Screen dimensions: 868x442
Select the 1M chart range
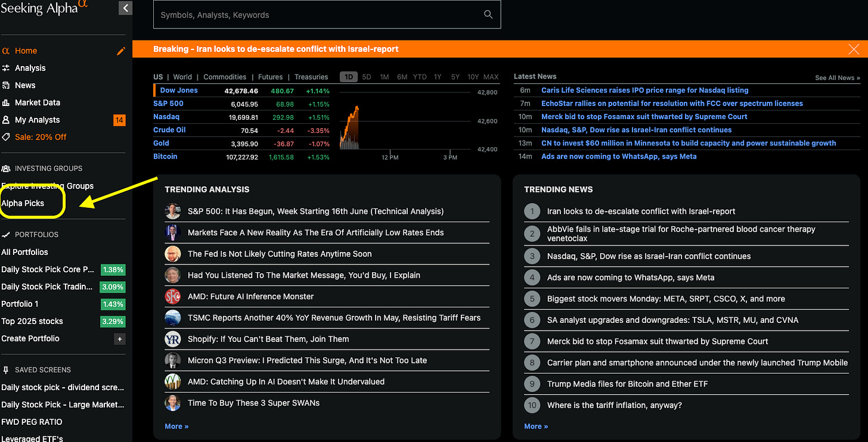(385, 77)
